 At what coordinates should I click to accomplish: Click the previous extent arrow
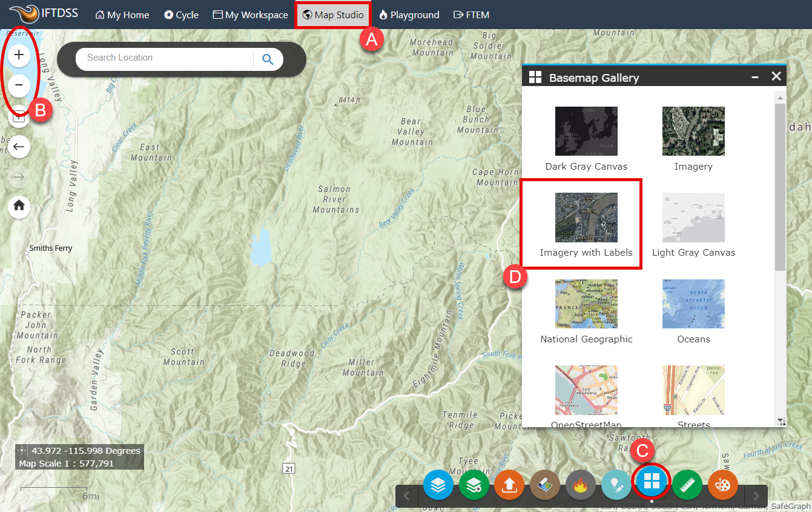[19, 147]
